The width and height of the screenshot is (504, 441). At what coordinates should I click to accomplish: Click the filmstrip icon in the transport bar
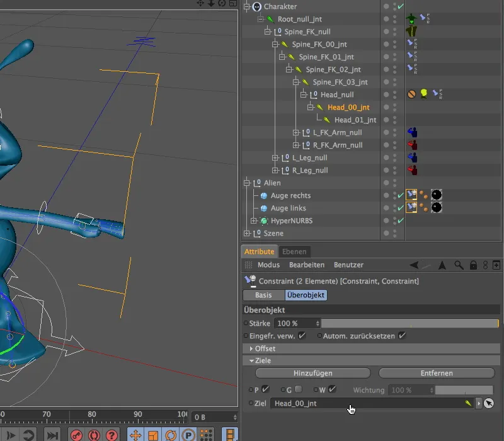pyautogui.click(x=230, y=435)
